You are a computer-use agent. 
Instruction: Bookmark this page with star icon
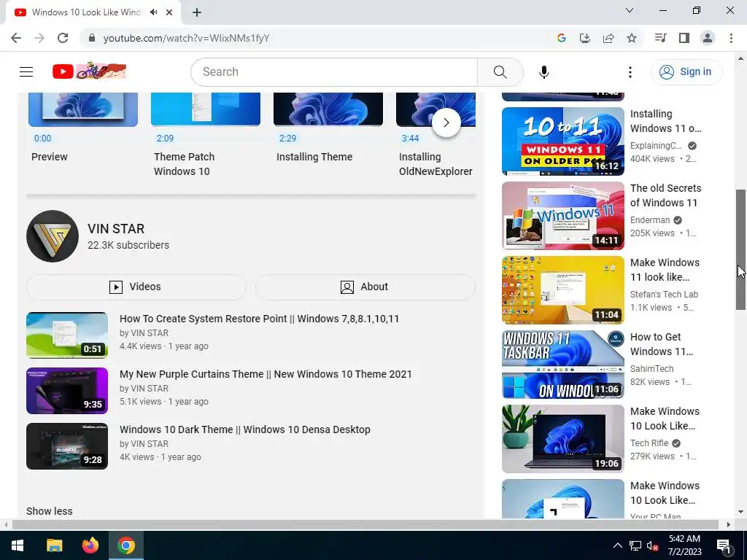pos(631,38)
